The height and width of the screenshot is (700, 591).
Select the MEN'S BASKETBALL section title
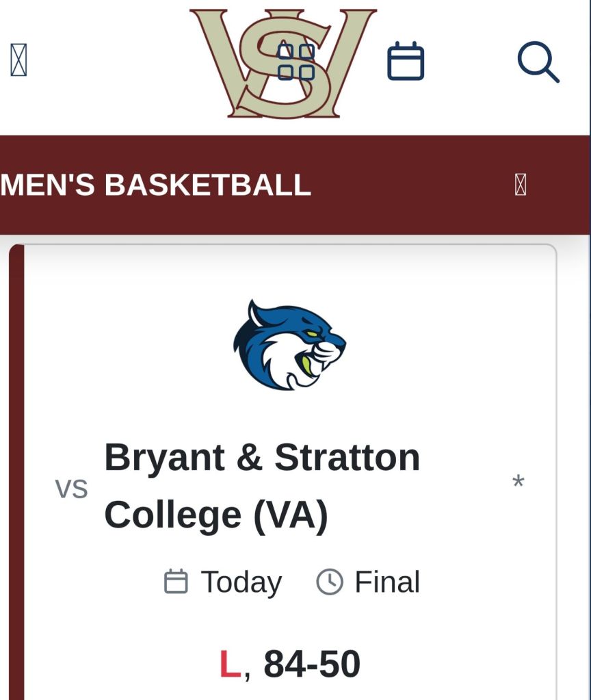pos(156,185)
